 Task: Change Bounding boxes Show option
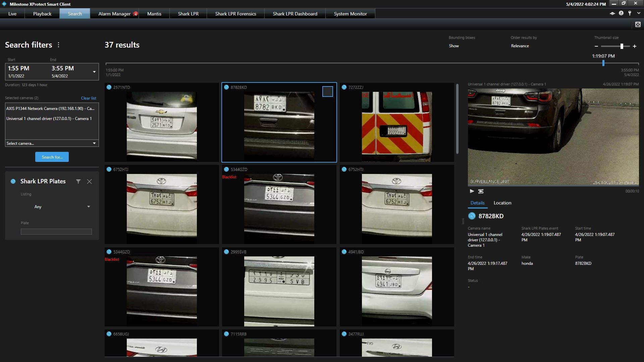(453, 46)
